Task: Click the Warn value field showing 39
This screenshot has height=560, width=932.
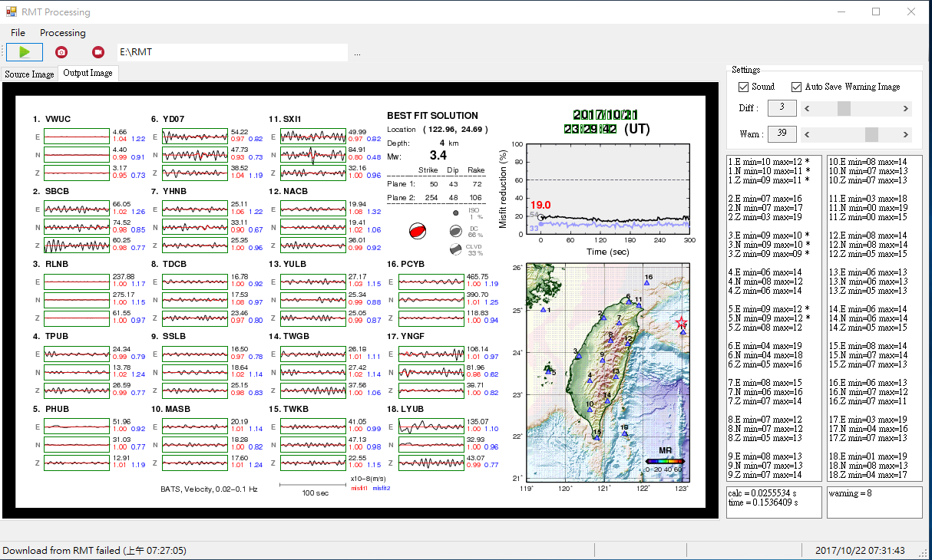Action: point(782,134)
